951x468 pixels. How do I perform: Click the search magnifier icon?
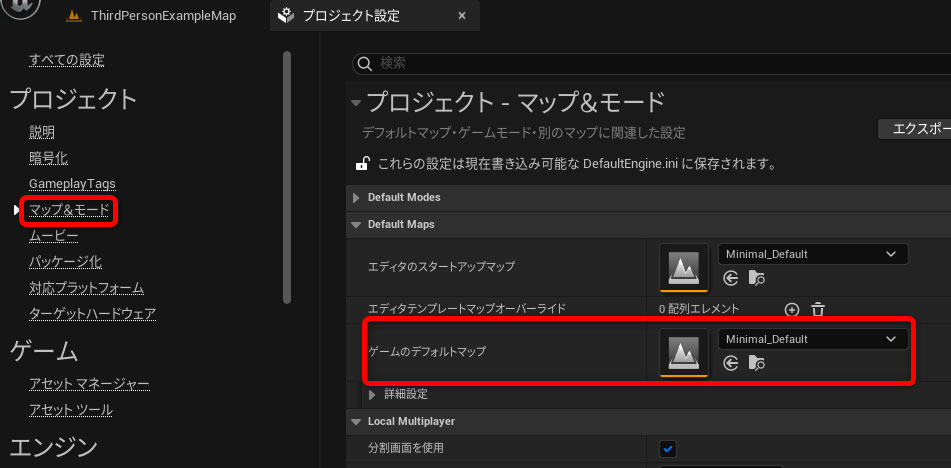click(365, 64)
